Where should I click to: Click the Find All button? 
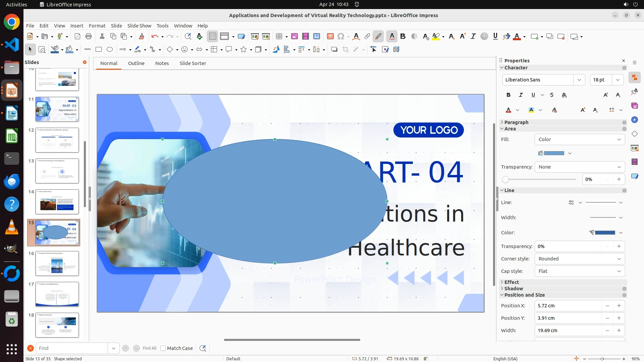coord(149,348)
